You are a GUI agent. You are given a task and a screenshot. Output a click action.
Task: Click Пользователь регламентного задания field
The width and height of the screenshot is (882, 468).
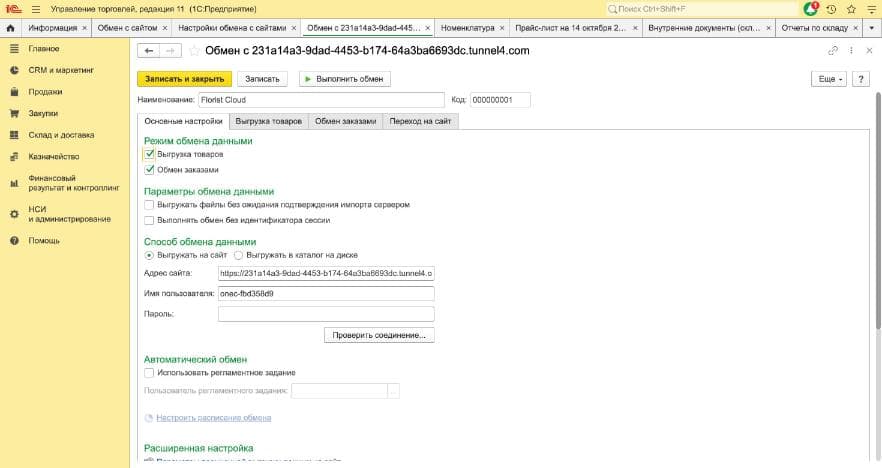(340, 391)
